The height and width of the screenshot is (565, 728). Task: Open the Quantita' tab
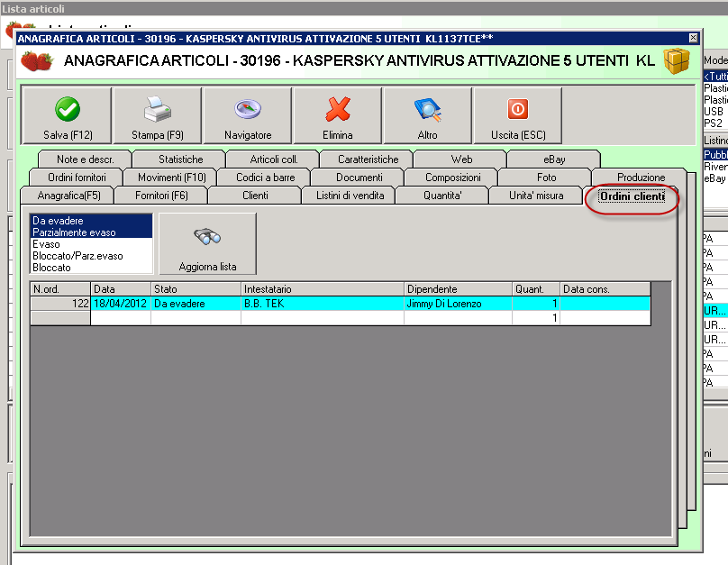pyautogui.click(x=442, y=196)
